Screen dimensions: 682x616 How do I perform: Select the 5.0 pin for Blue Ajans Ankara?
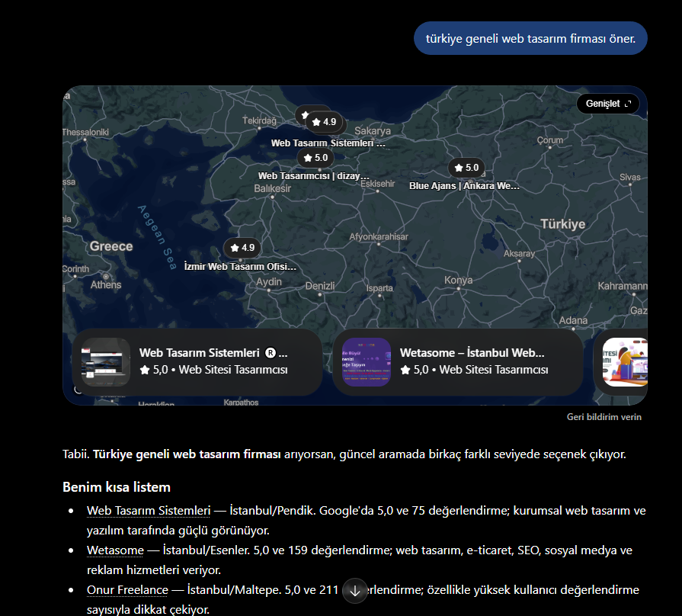(466, 168)
